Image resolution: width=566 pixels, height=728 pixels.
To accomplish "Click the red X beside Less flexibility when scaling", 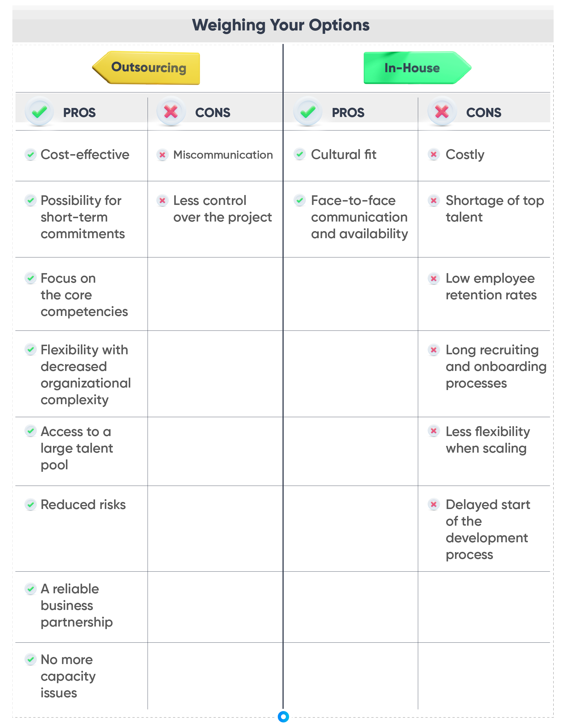I will pos(434,431).
